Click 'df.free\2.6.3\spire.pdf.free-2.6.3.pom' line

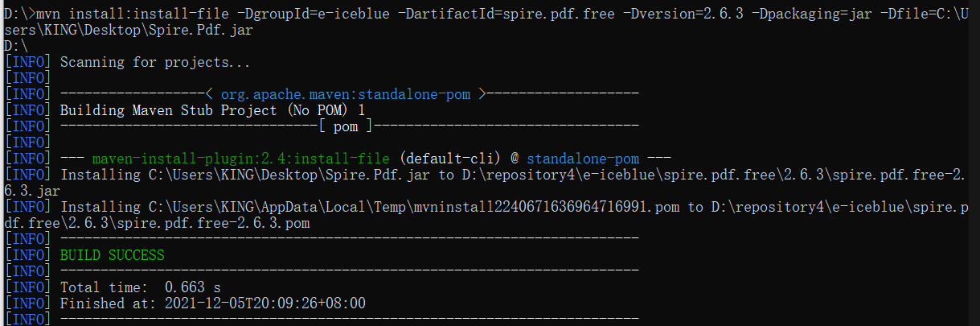(x=157, y=223)
